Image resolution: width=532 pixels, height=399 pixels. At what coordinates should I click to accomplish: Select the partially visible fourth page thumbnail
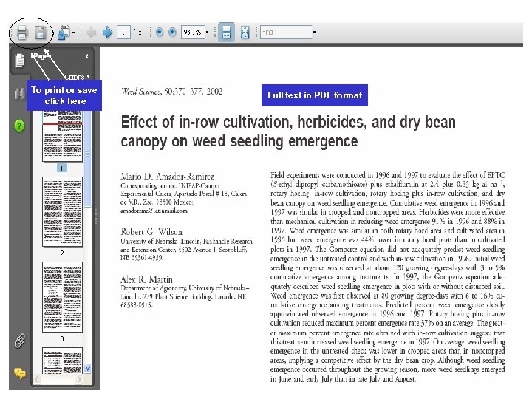pos(62,361)
